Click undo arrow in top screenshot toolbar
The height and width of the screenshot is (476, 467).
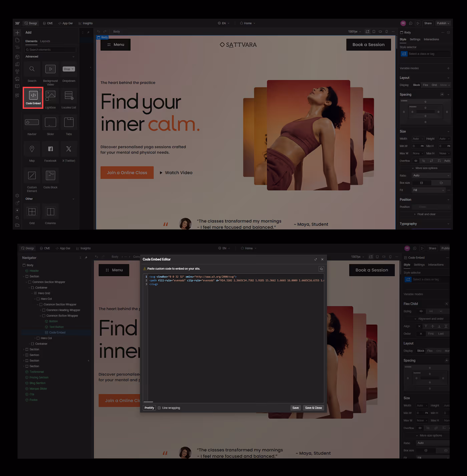pos(98,31)
